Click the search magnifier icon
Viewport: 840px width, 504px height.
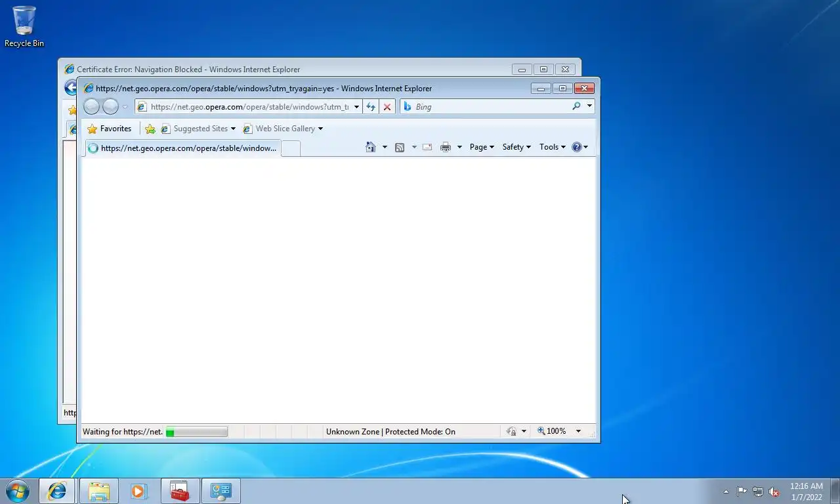(x=576, y=106)
